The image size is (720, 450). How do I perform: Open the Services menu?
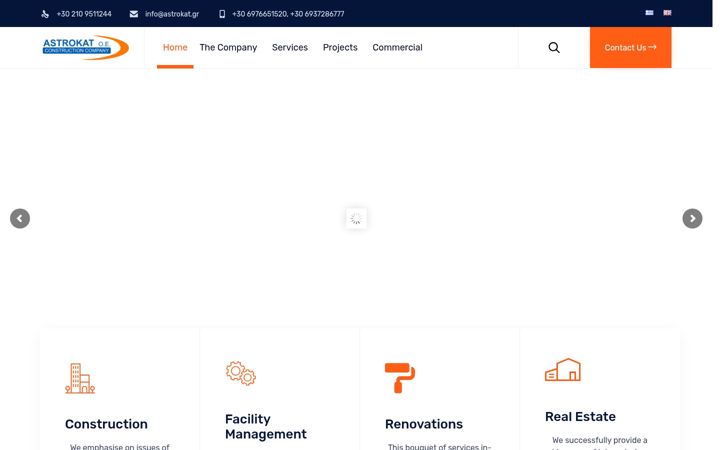point(290,47)
